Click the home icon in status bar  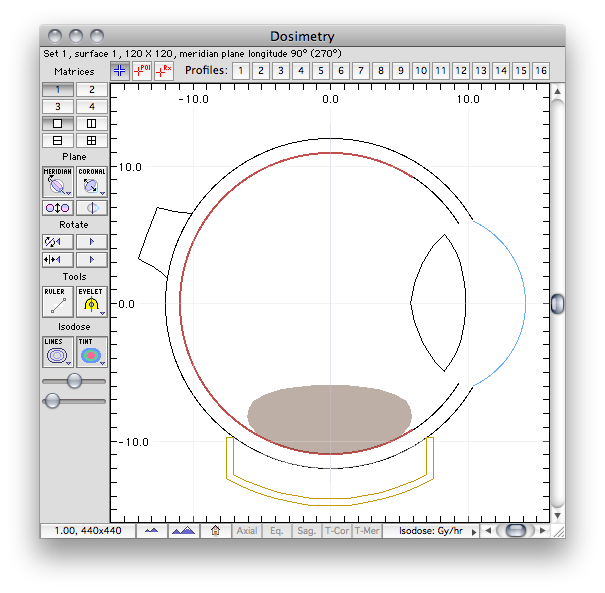pos(215,531)
